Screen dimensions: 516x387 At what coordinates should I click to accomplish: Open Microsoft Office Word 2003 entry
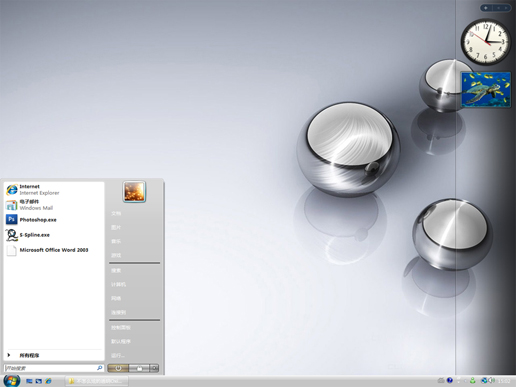coord(54,250)
